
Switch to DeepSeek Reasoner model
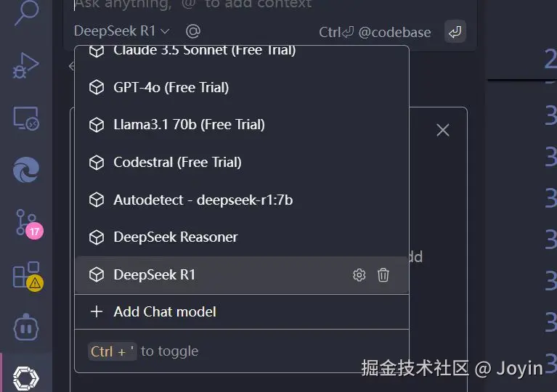point(175,237)
